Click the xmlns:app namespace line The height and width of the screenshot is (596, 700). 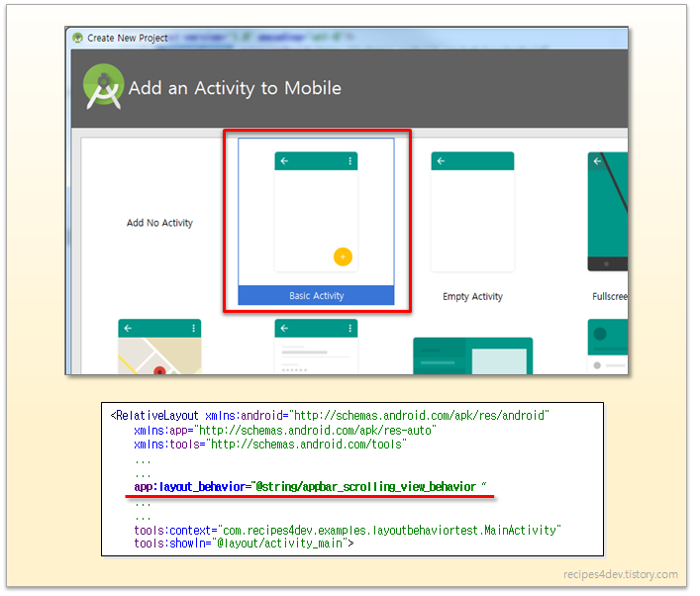pyautogui.click(x=285, y=431)
